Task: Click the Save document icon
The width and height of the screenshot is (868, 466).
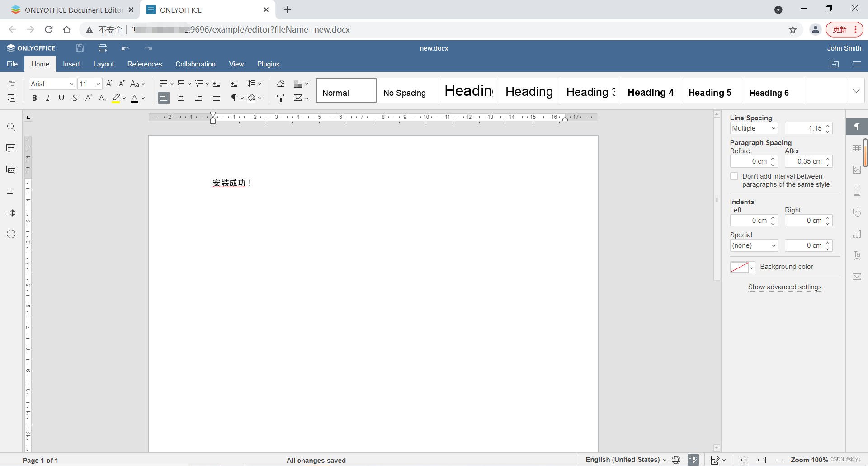Action: pos(80,48)
